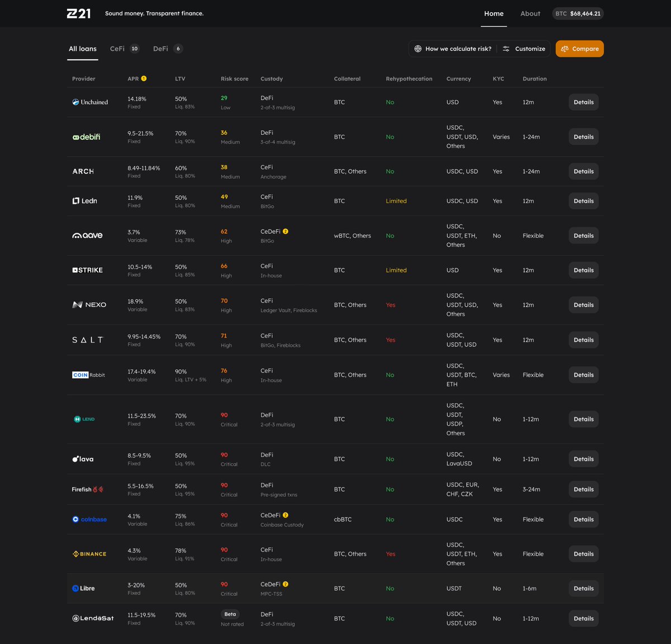Open Details for aave
Image resolution: width=671 pixels, height=644 pixels.
pyautogui.click(x=584, y=236)
